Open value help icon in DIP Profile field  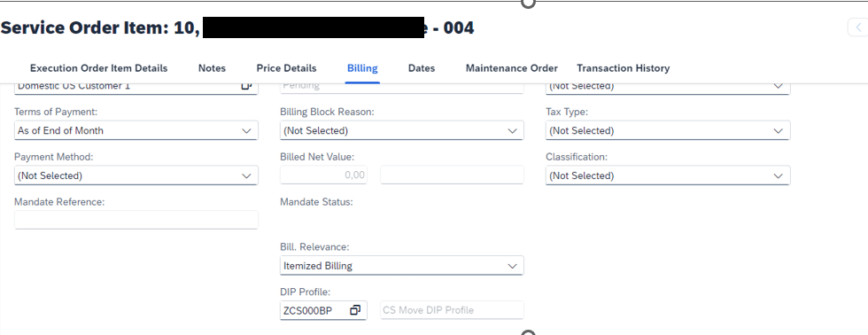click(355, 310)
